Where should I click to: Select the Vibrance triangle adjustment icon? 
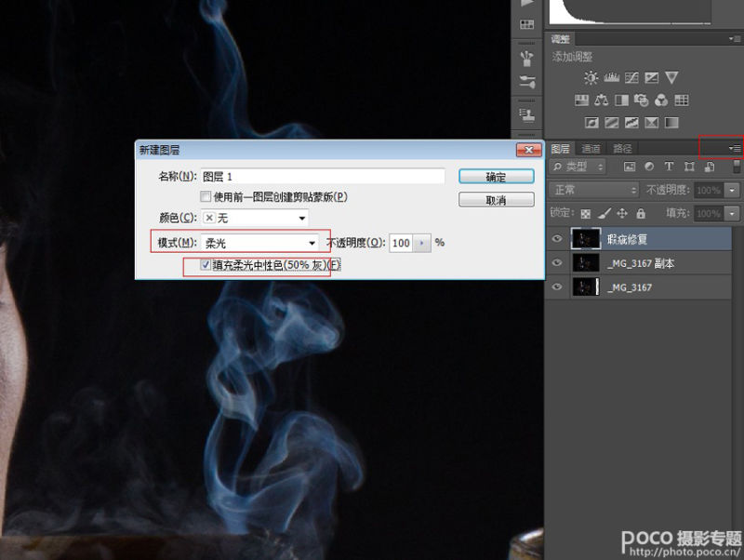[671, 78]
